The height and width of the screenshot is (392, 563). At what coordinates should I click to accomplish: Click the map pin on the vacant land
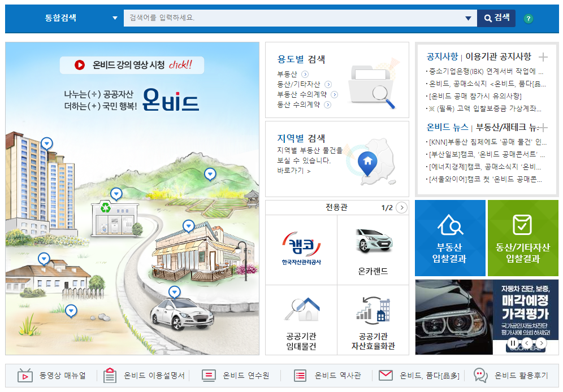click(71, 311)
